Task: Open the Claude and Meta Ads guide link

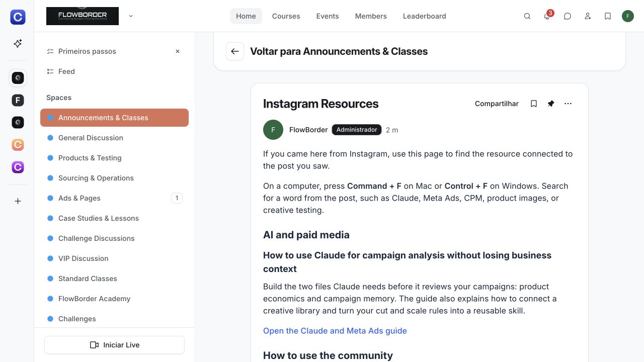Action: click(x=335, y=331)
